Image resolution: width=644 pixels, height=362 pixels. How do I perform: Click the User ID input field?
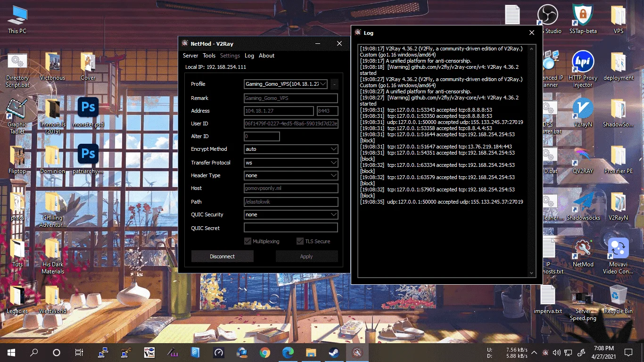click(291, 123)
